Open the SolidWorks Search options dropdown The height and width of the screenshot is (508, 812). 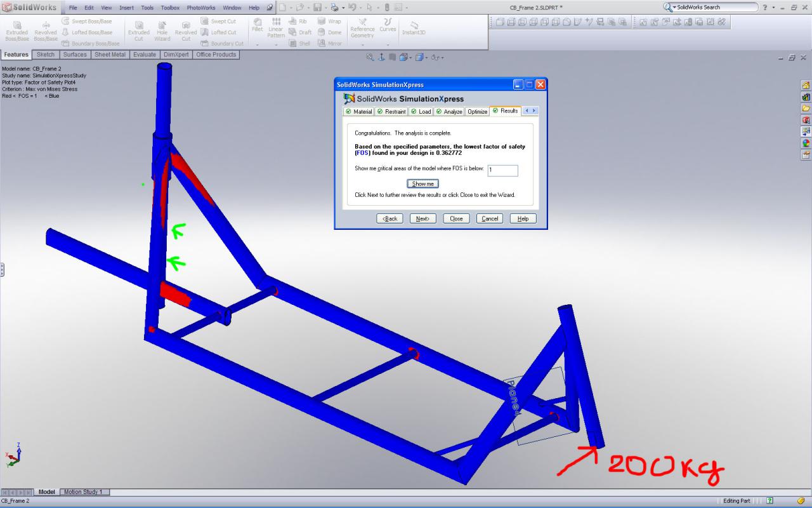(675, 8)
